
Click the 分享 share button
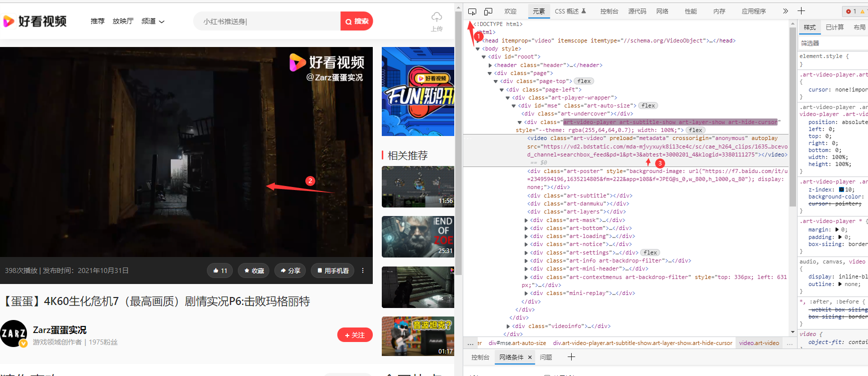(290, 270)
